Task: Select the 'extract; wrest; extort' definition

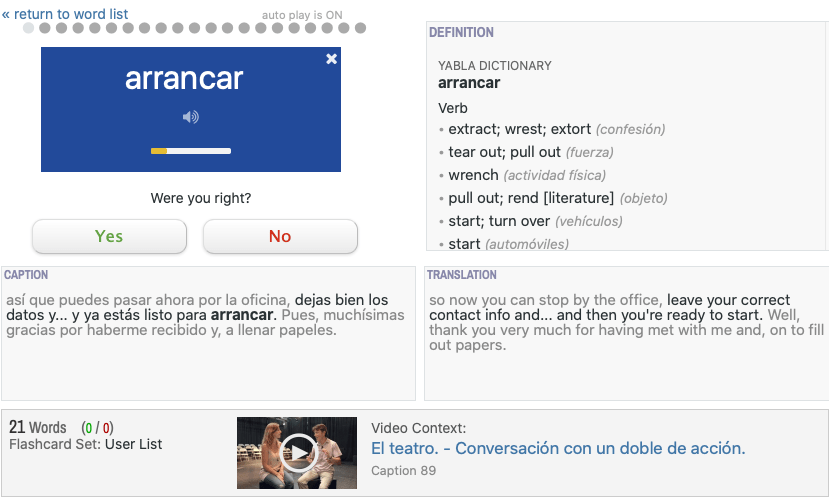Action: tap(520, 129)
